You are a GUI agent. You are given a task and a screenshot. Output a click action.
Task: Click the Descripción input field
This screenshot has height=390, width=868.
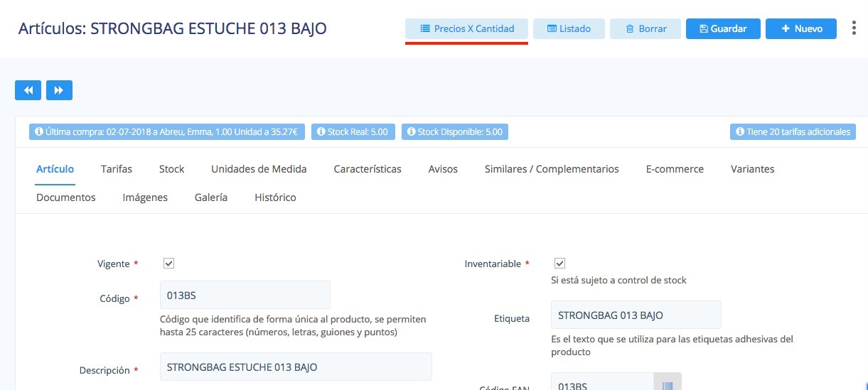[296, 367]
